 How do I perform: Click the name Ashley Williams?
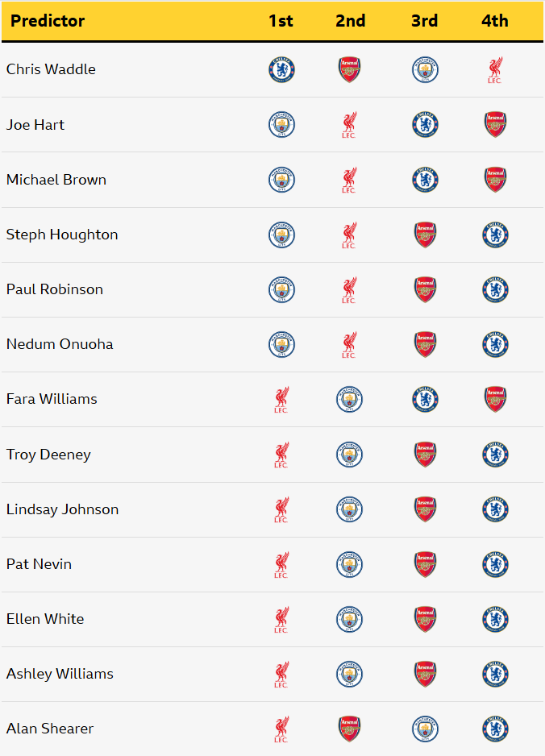(60, 674)
